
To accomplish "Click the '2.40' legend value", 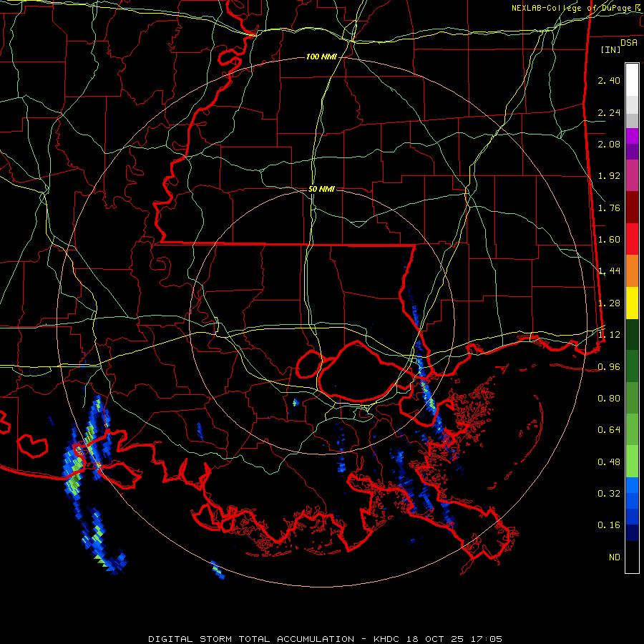I will (609, 80).
